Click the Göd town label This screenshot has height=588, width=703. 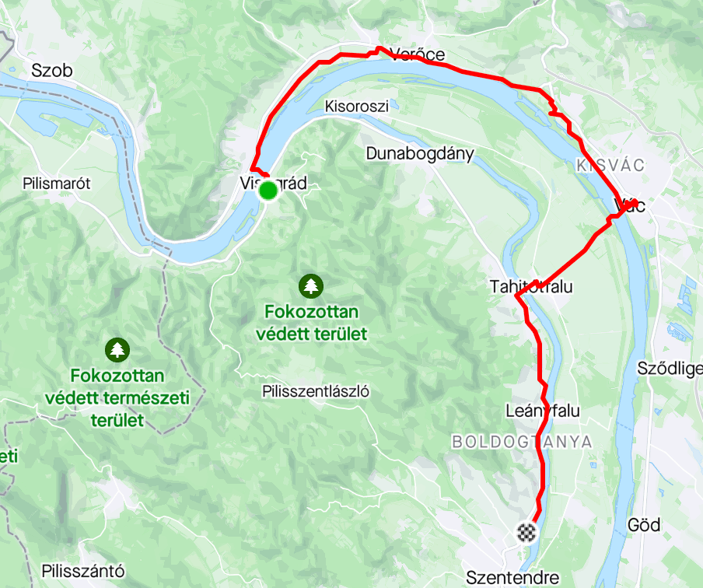tap(644, 525)
